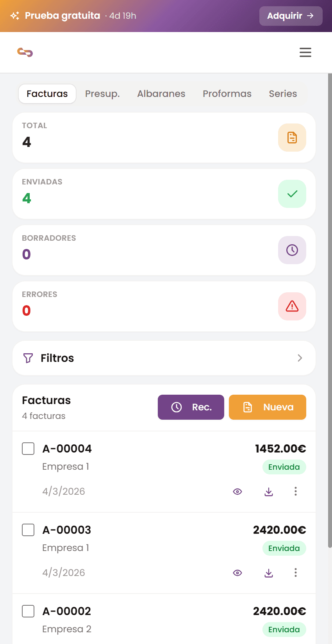Screen dimensions: 332x644
Task: Click the app logo in header
Action: pyautogui.click(x=25, y=52)
